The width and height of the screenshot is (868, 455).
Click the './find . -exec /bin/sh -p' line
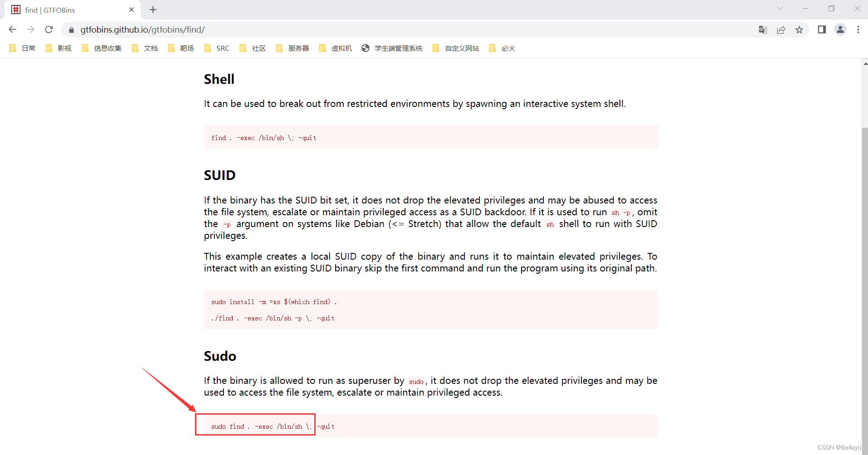(273, 318)
